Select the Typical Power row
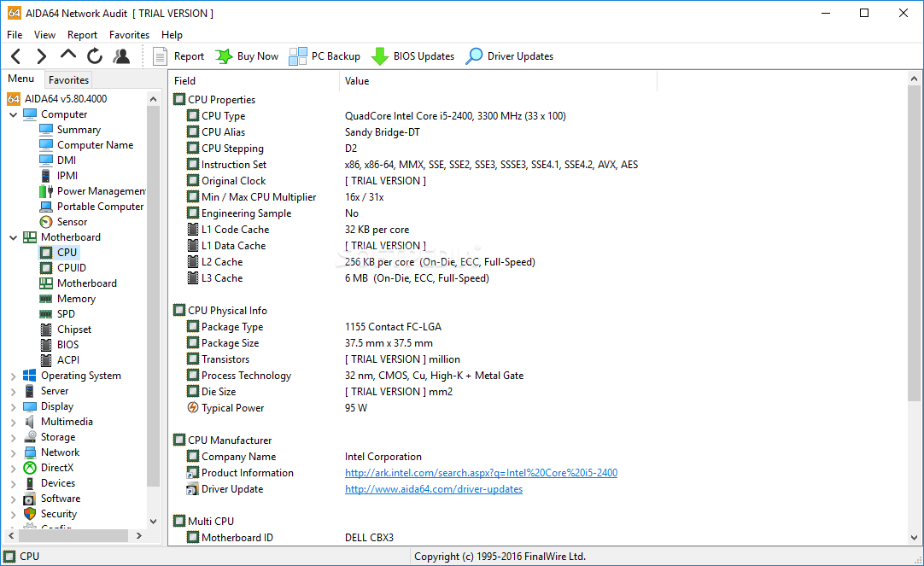 click(x=537, y=407)
